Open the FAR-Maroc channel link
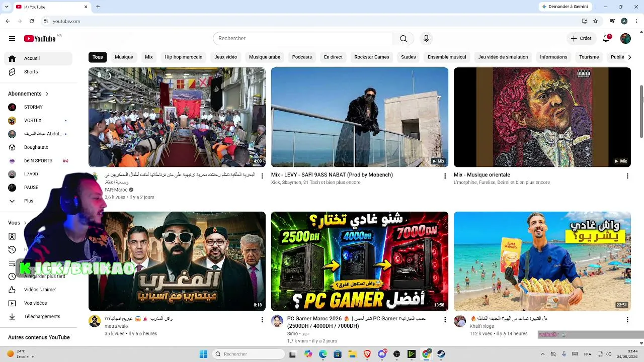Image resolution: width=644 pixels, height=362 pixels. [116, 190]
